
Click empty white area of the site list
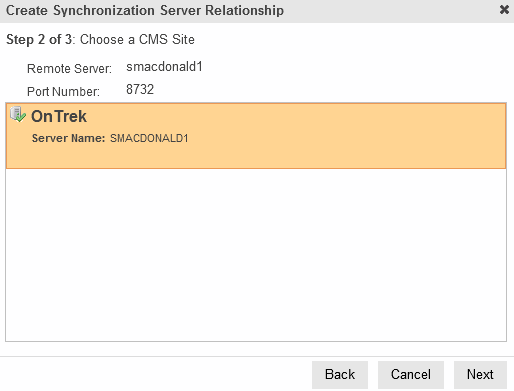click(256, 255)
